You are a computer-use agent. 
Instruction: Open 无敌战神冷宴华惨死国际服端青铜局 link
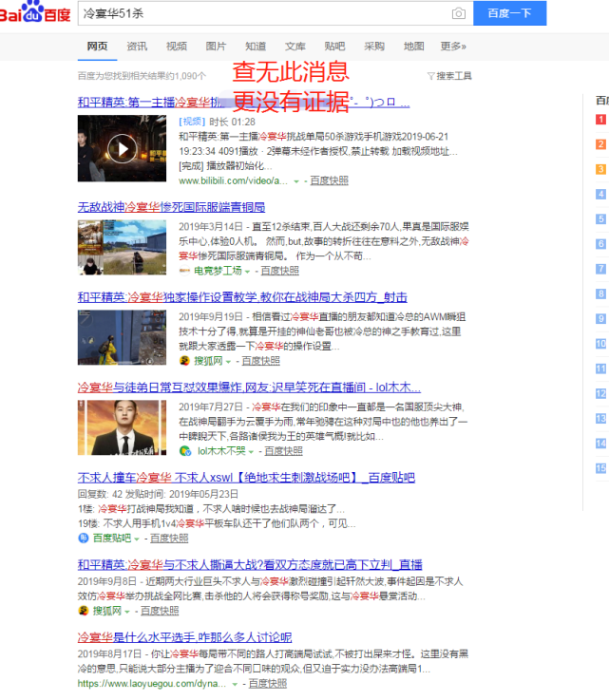click(x=171, y=207)
